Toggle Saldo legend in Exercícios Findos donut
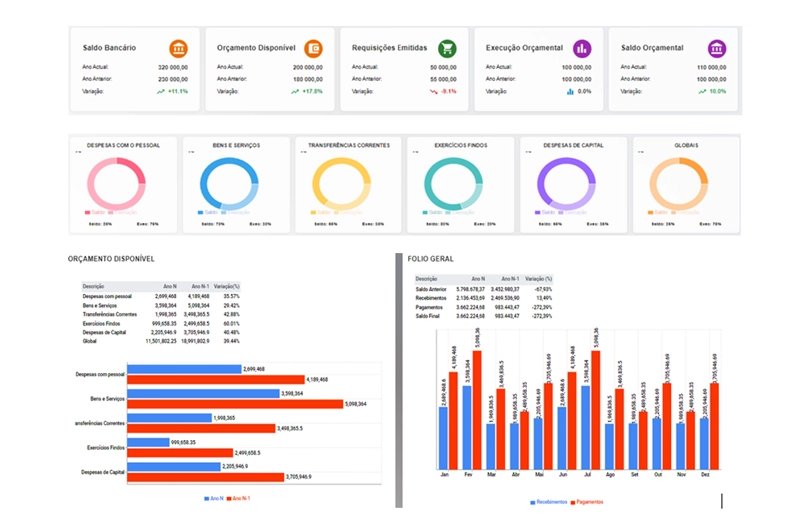 [x=432, y=212]
